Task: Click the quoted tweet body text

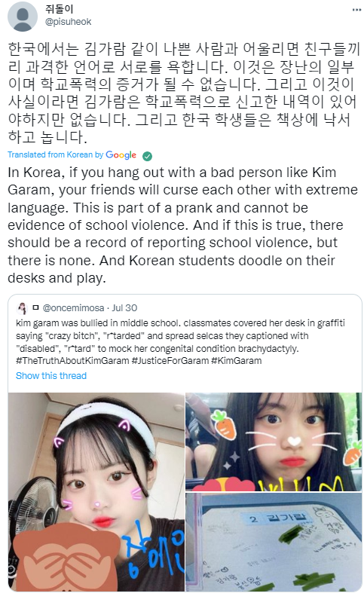Action: tap(180, 342)
